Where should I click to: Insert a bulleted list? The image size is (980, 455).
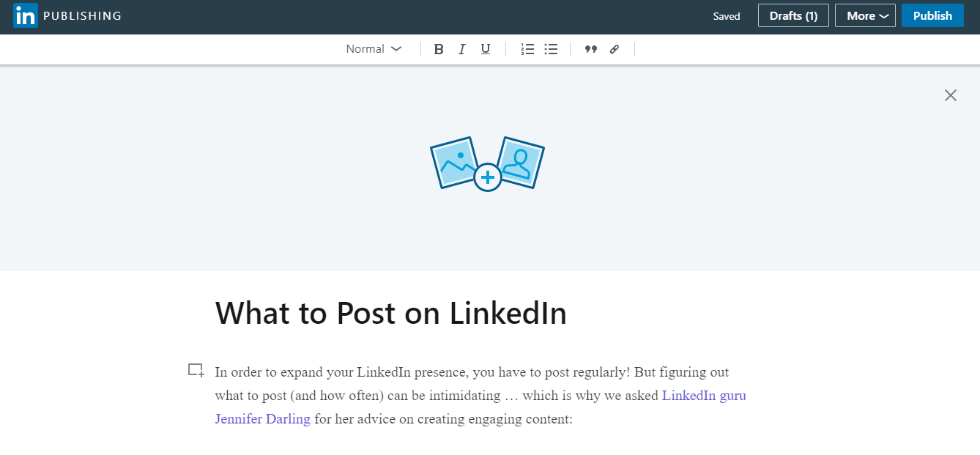click(551, 49)
